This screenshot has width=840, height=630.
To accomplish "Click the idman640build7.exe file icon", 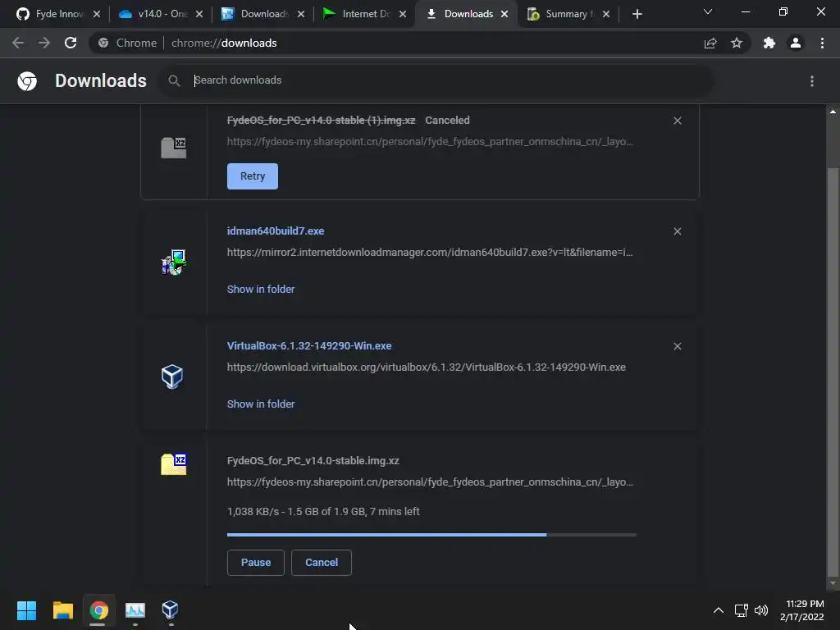I will point(174,262).
